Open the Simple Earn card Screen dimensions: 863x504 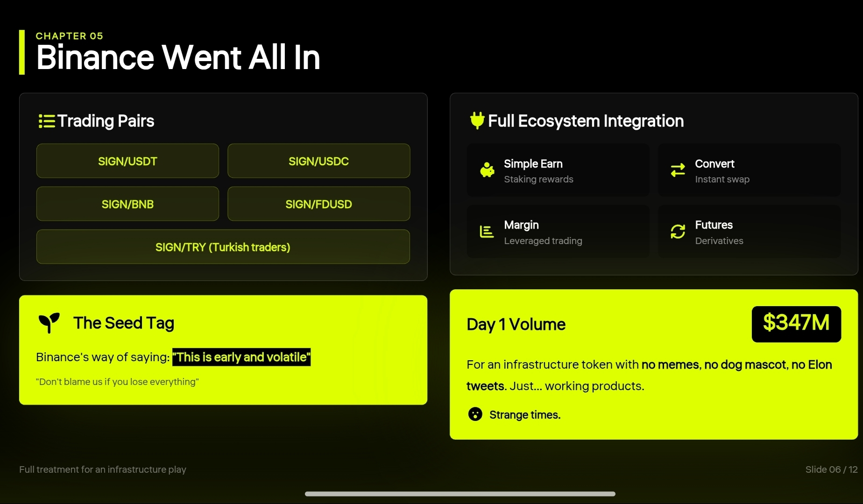(x=558, y=170)
